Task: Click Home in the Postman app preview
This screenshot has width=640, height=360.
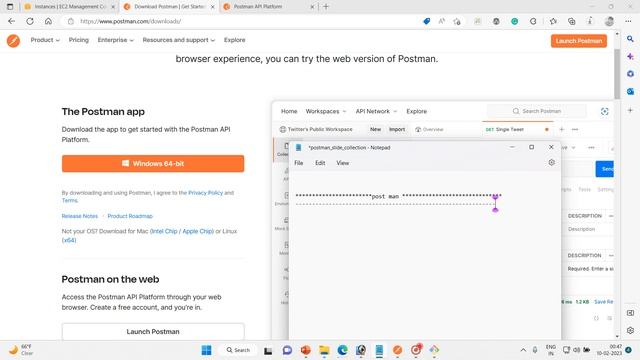Action: tap(289, 111)
